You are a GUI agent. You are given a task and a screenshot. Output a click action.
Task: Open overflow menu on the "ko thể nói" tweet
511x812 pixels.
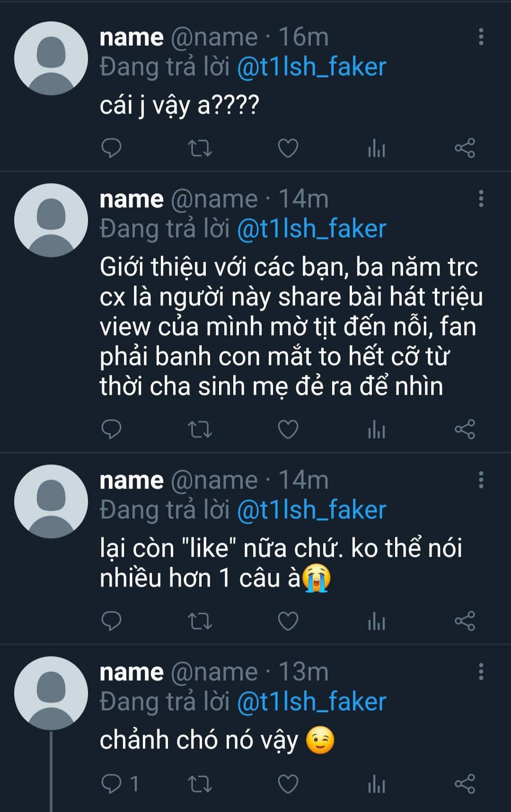tap(481, 480)
